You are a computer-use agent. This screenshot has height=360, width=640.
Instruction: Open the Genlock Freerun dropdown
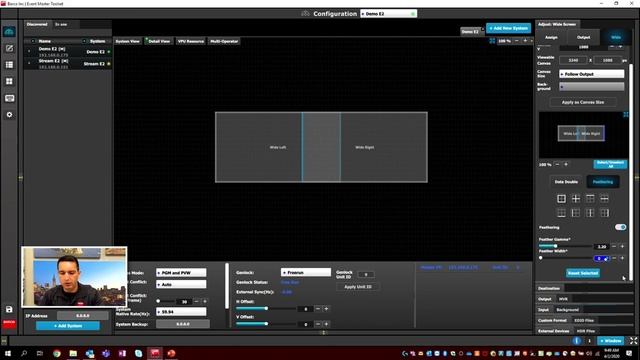click(306, 272)
